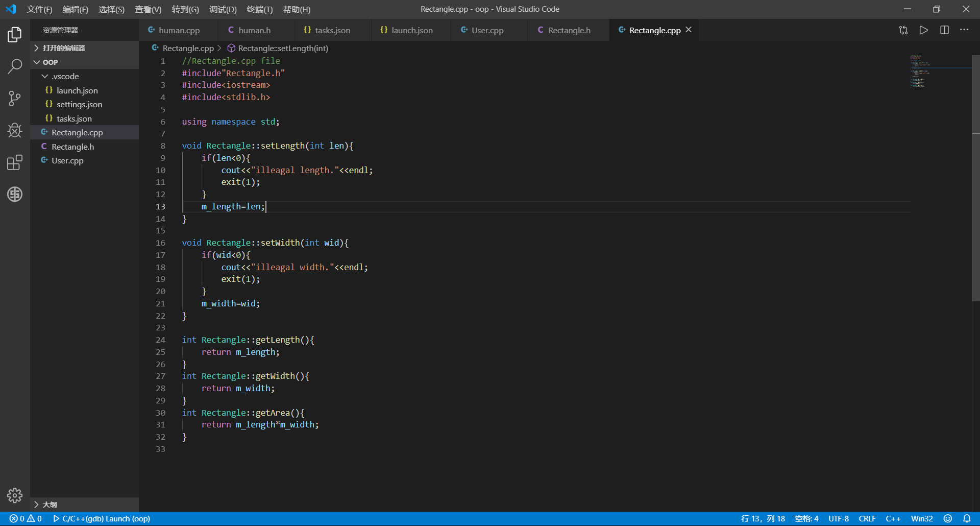Viewport: 980px width, 526px height.
Task: Expand the 大纲 outline section
Action: (50, 505)
